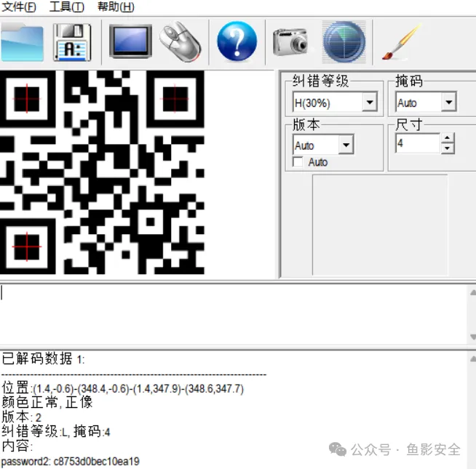Open the 掩码 Auto dropdown

[x=448, y=103]
